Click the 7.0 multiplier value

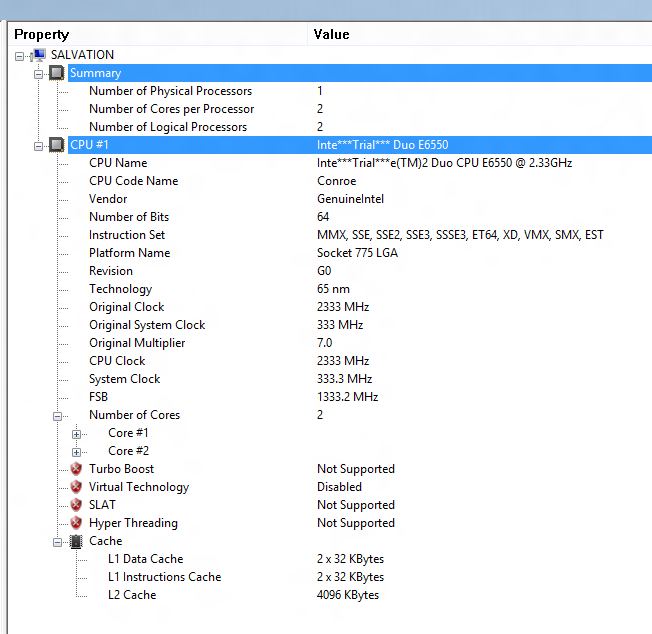pos(324,343)
